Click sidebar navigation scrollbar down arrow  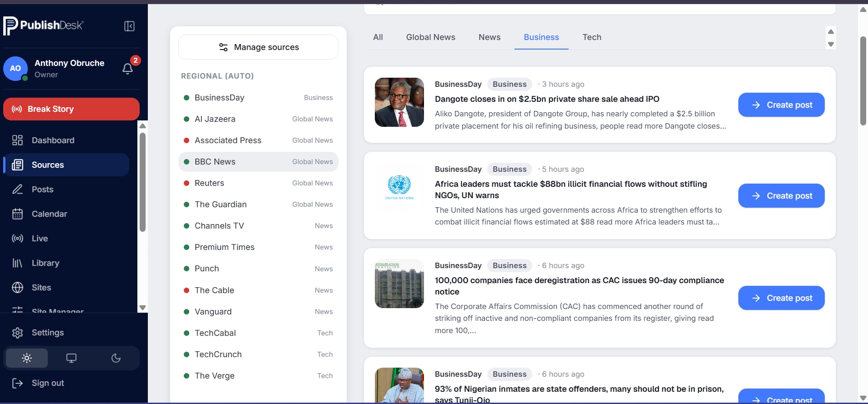(x=142, y=308)
